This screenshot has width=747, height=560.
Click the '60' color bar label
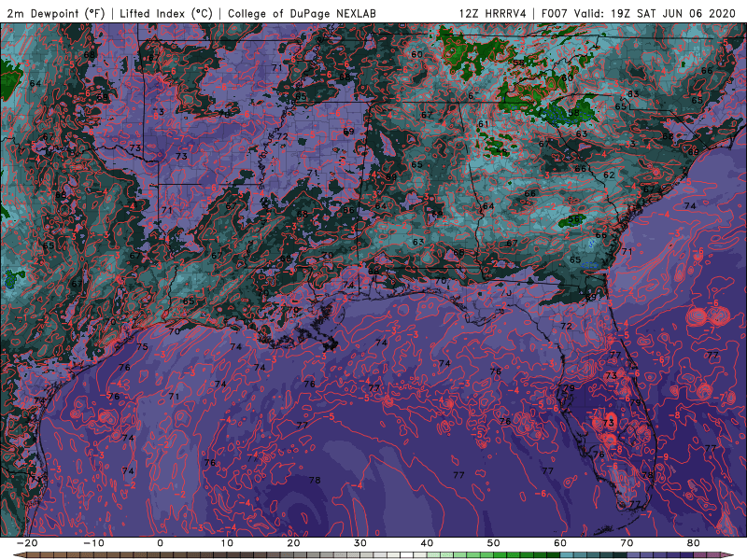tap(560, 543)
